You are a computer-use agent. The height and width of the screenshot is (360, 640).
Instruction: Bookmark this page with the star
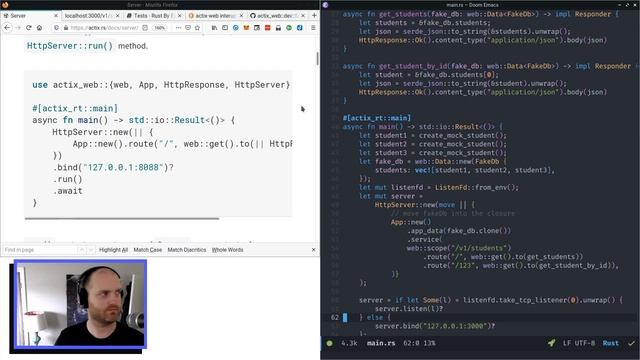point(198,28)
